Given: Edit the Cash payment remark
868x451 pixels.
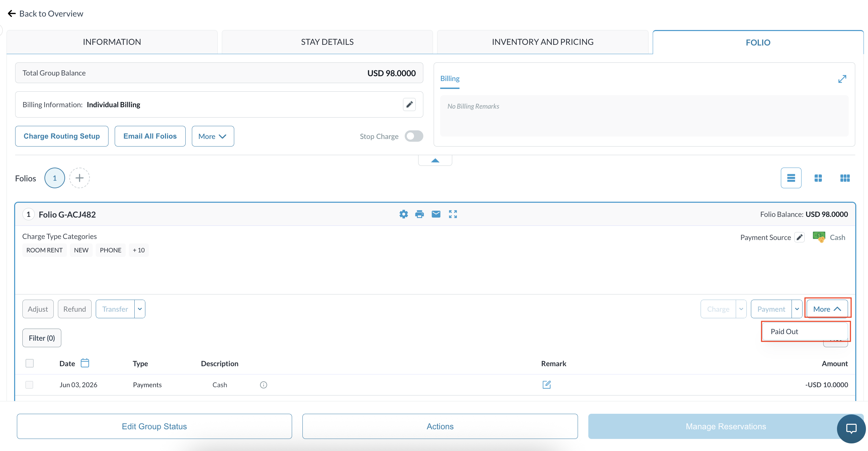Looking at the screenshot, I should [546, 384].
